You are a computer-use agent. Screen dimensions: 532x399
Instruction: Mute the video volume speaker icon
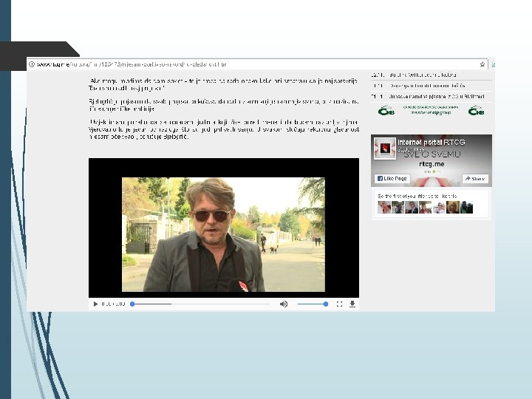[x=284, y=304]
